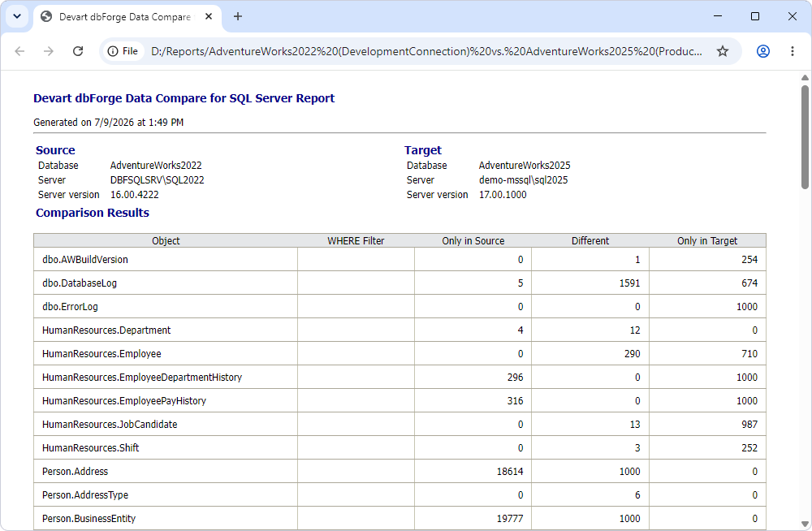
Task: Select HumanResources.EmployeeDepartmentHistory row name
Action: tap(142, 378)
